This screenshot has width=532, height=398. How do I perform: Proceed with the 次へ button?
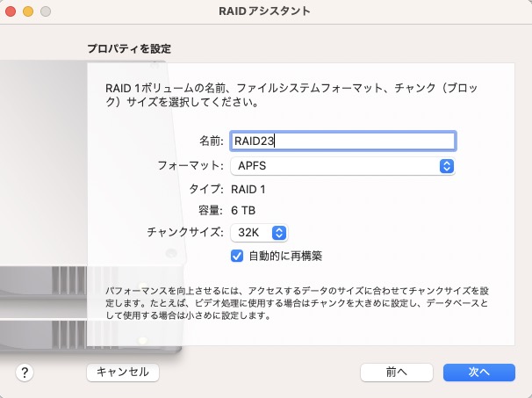(x=478, y=373)
